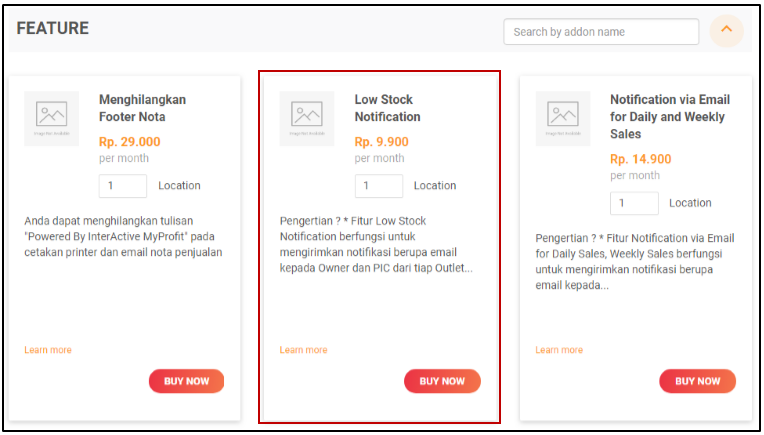Buy the Low Stock Notification addon
This screenshot has height=435, width=764.
tap(442, 381)
